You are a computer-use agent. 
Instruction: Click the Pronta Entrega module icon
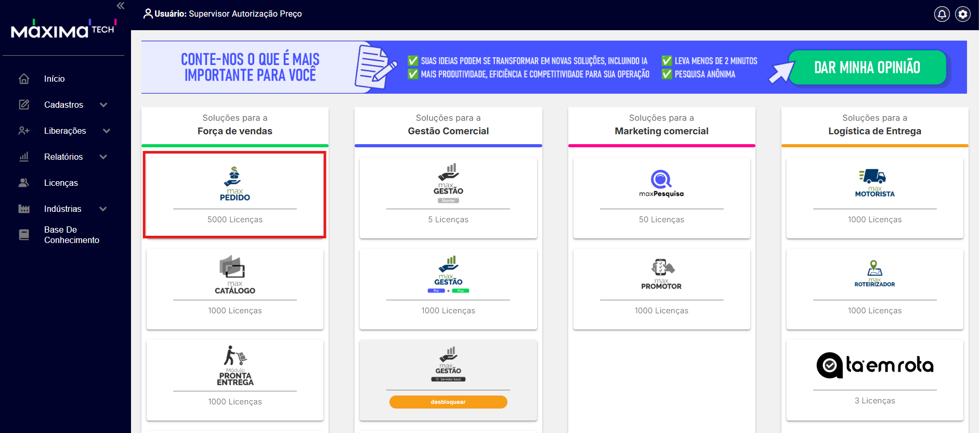(x=236, y=365)
